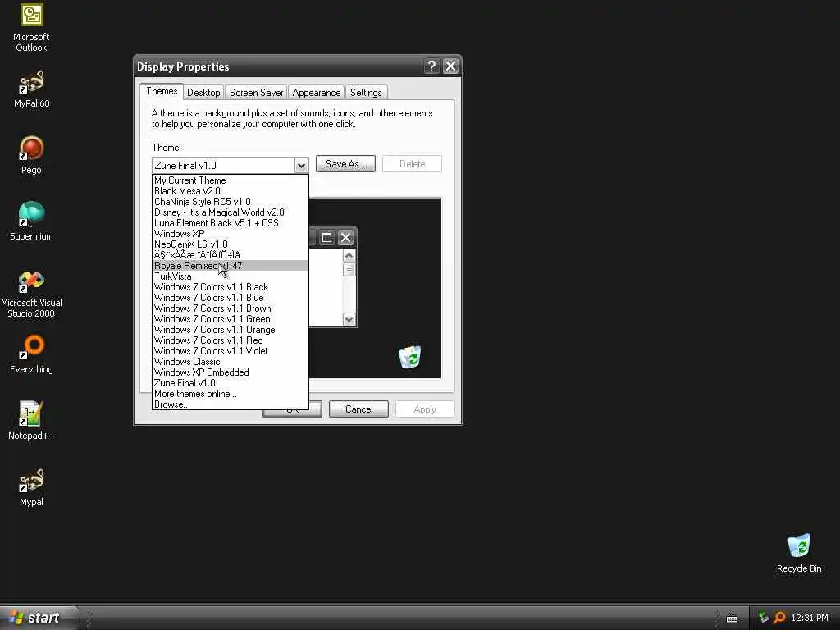Screen dimensions: 840x630
Task: Select the Pego desktop shortcut
Action: (x=31, y=156)
